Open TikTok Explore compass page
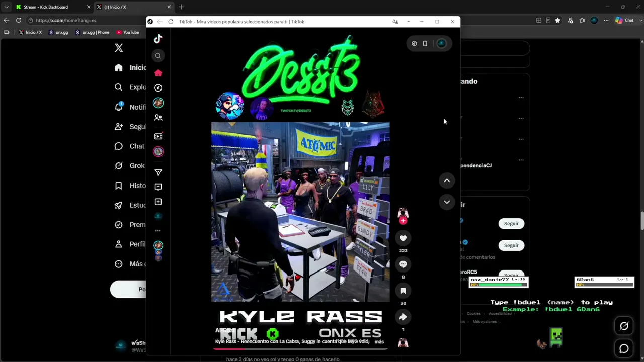This screenshot has height=362, width=644. 158,87
